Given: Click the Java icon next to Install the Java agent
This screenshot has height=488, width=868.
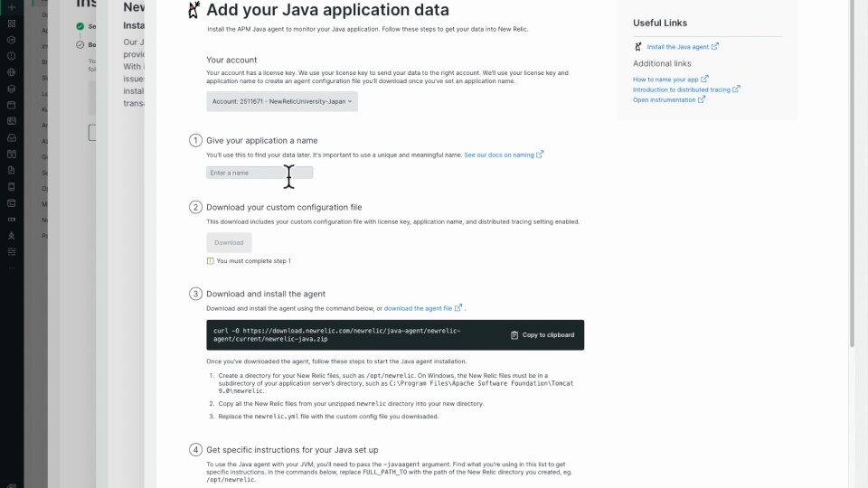Looking at the screenshot, I should pyautogui.click(x=638, y=46).
